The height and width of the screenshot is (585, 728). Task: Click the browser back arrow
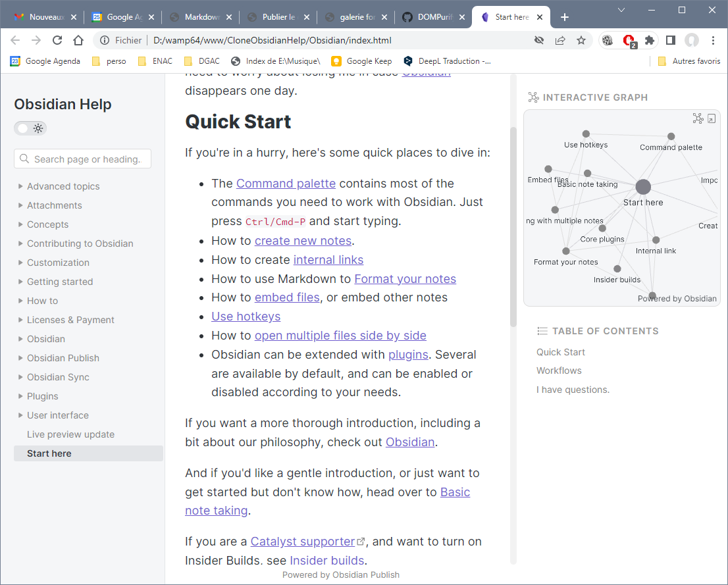pyautogui.click(x=15, y=40)
